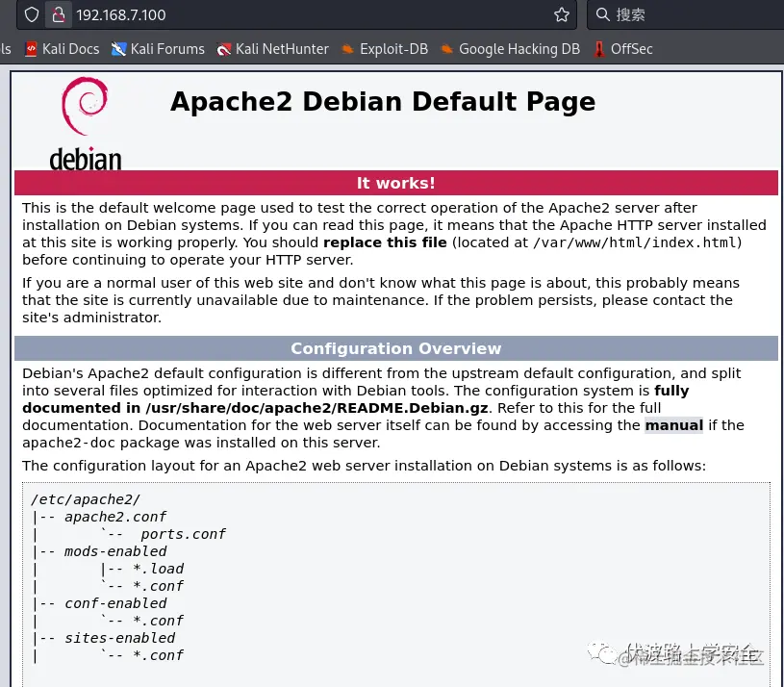Click the /etc/apache2/ line in tree
The width and height of the screenshot is (784, 687).
point(86,499)
